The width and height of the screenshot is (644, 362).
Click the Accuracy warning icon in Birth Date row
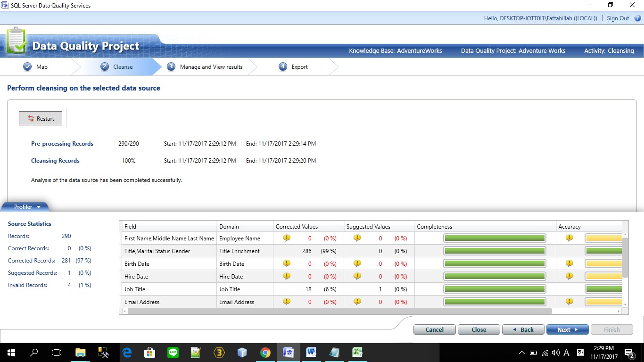(570, 263)
